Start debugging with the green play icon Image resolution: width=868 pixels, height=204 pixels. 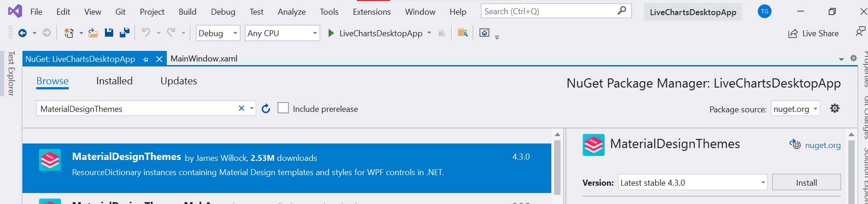[x=331, y=33]
